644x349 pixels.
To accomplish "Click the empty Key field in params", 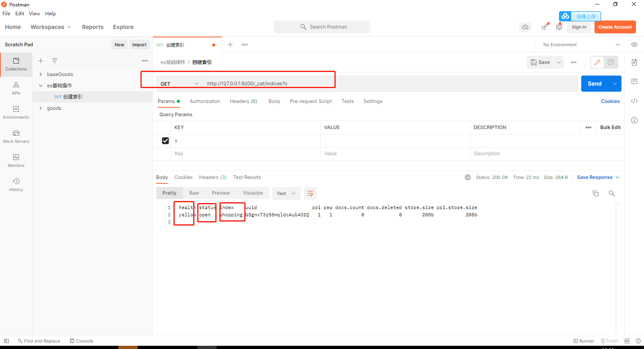I will click(x=246, y=154).
